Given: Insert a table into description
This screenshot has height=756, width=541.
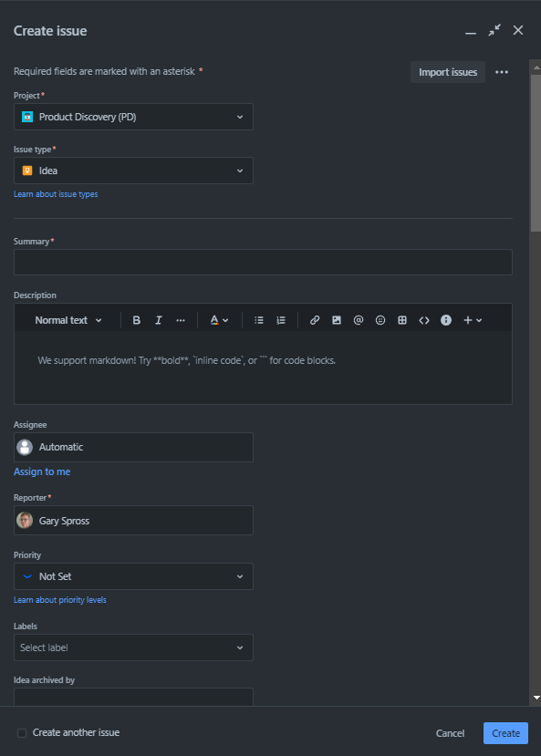Looking at the screenshot, I should coord(402,320).
